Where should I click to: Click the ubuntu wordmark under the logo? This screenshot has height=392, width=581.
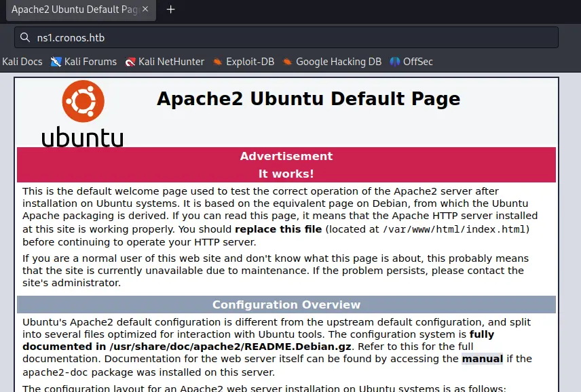click(x=82, y=137)
